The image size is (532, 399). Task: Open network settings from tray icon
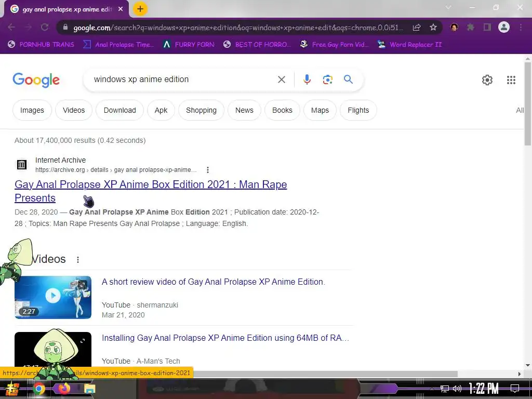(445, 389)
